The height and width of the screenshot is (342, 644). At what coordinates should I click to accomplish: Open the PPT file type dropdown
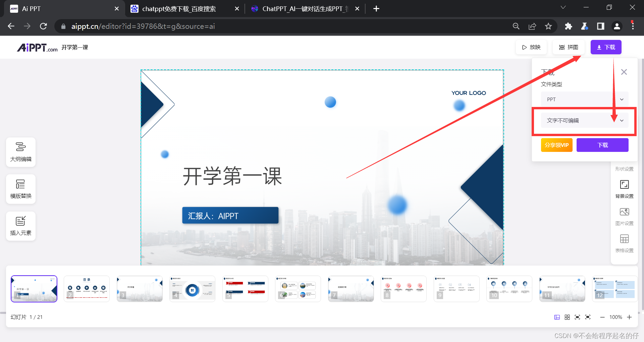[584, 99]
